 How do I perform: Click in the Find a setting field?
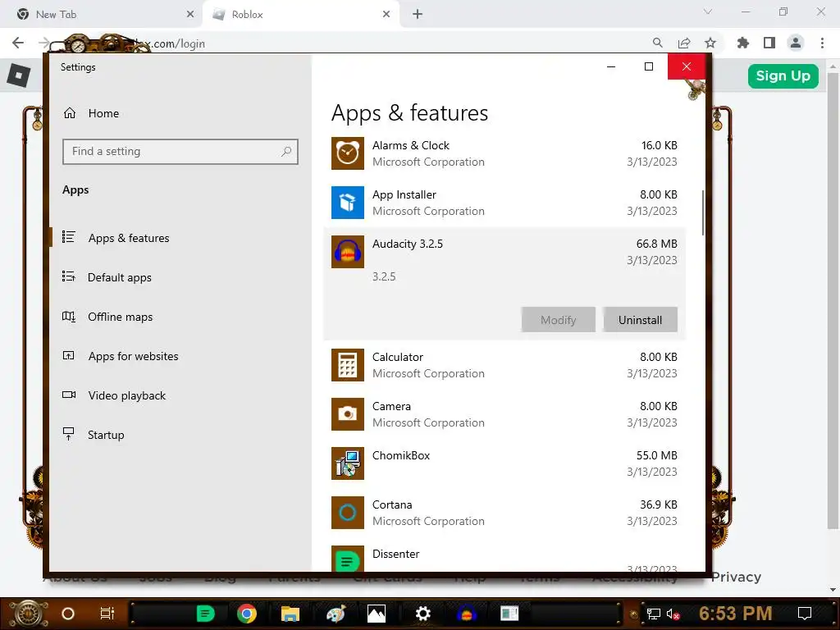click(180, 152)
